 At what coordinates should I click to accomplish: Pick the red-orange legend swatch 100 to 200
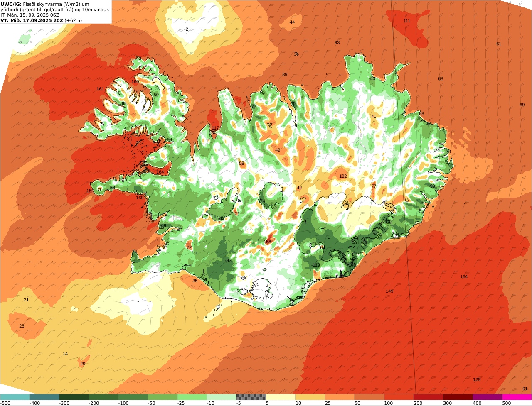[399, 397]
